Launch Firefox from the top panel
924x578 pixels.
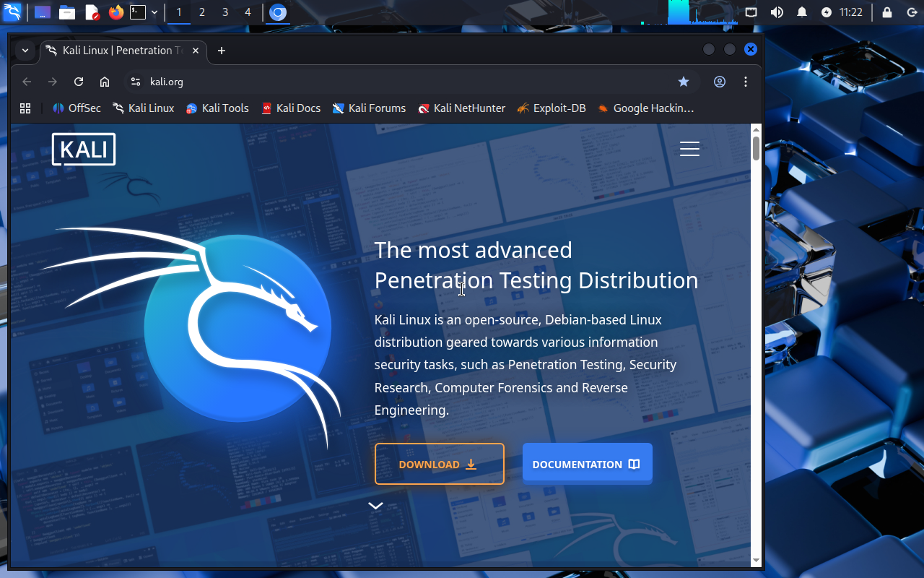click(x=116, y=12)
